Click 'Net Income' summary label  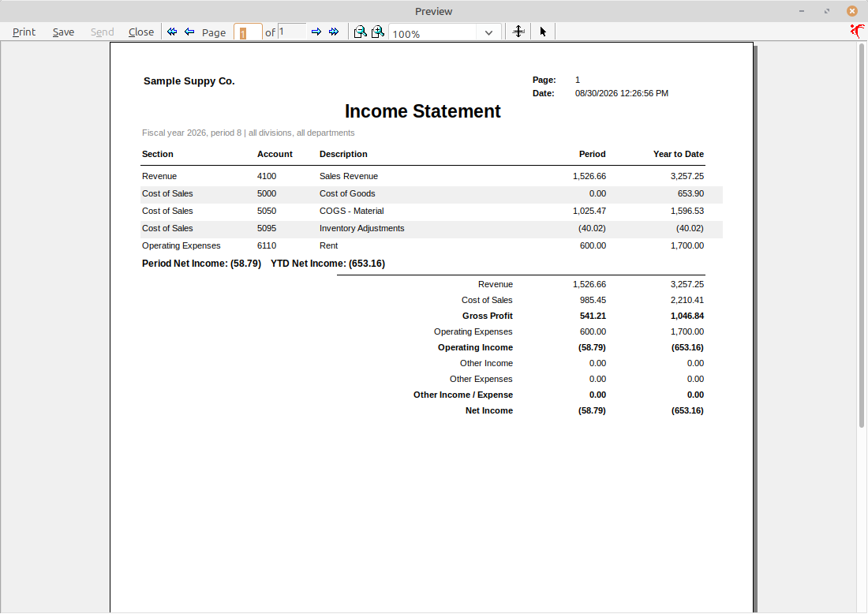coord(488,410)
